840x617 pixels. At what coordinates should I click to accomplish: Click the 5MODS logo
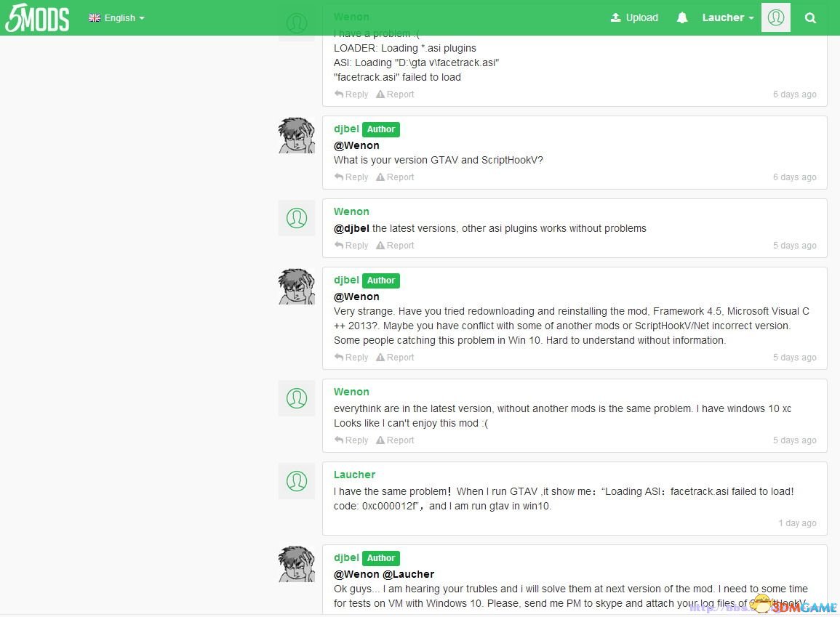point(37,17)
